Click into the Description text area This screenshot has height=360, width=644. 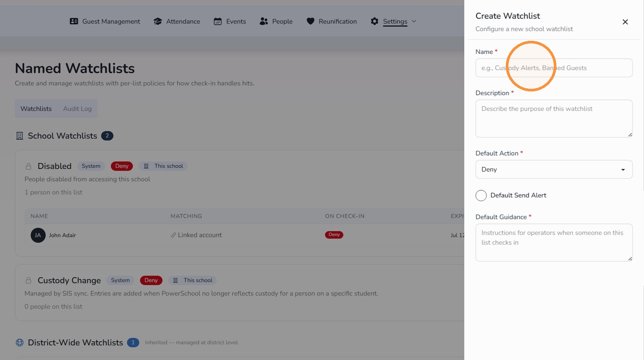point(554,118)
